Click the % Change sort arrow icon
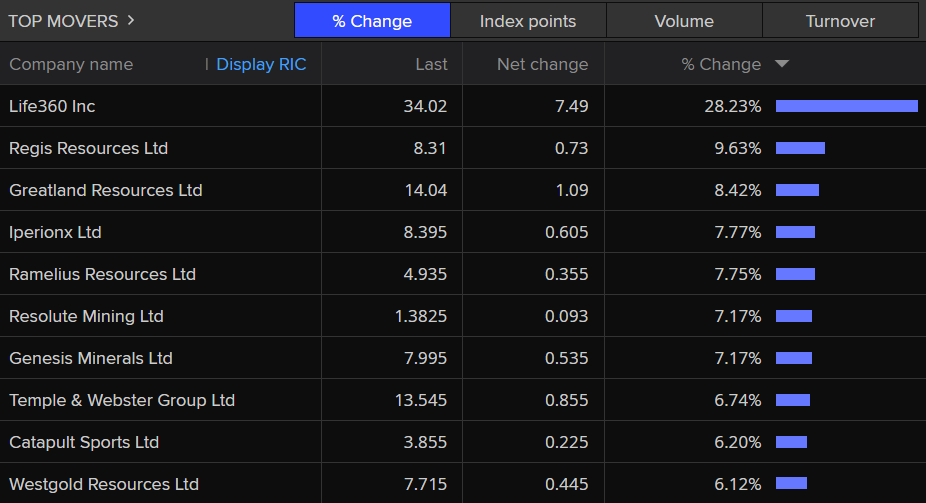 (x=782, y=64)
